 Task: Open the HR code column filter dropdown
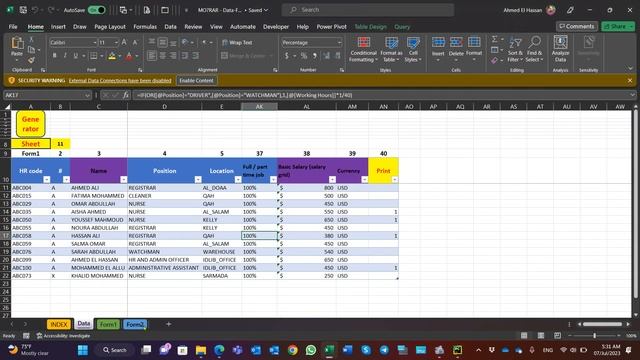[x=47, y=180]
